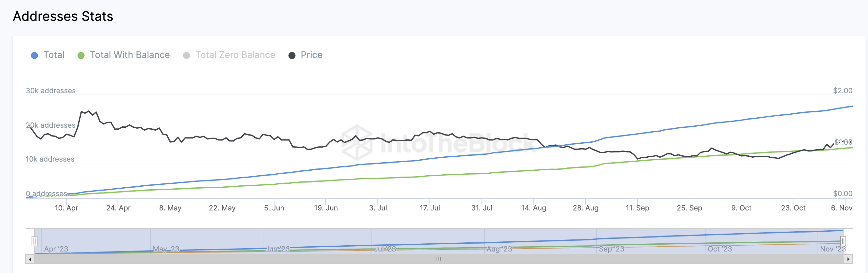Click the 17. Jul x-axis label
868x273 pixels.
(x=430, y=208)
